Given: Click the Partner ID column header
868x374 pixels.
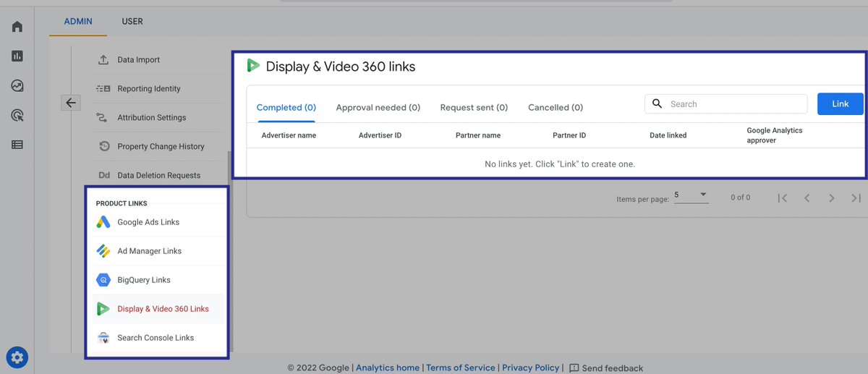Looking at the screenshot, I should coord(569,135).
